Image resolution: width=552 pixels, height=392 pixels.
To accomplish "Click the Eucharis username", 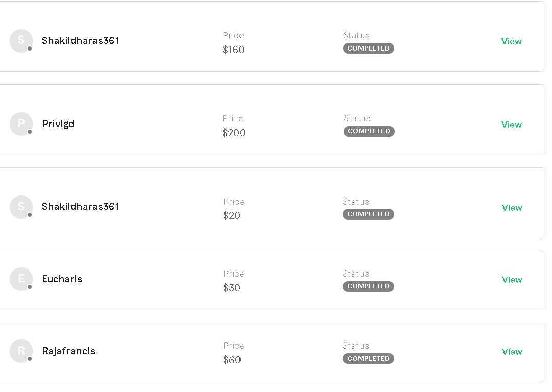I will [x=62, y=279].
